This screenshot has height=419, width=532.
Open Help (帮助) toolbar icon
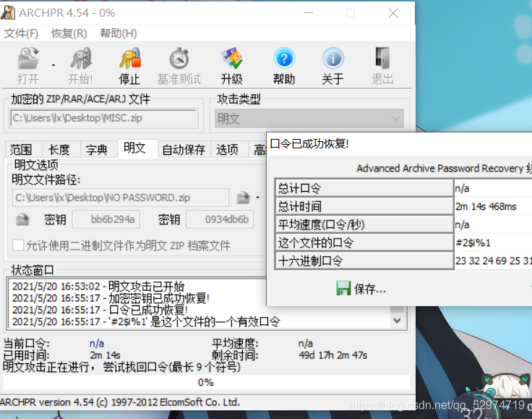[x=284, y=59]
